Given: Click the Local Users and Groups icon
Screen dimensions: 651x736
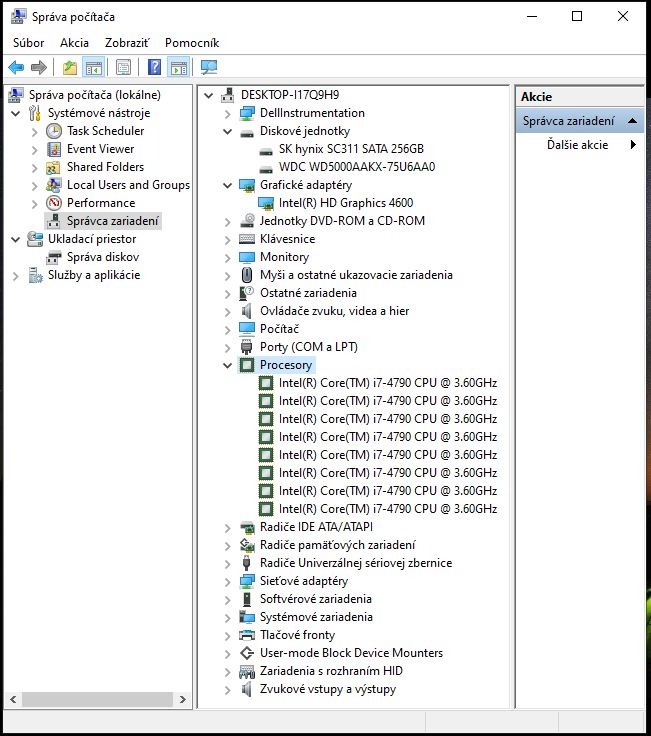Looking at the screenshot, I should click(x=54, y=185).
